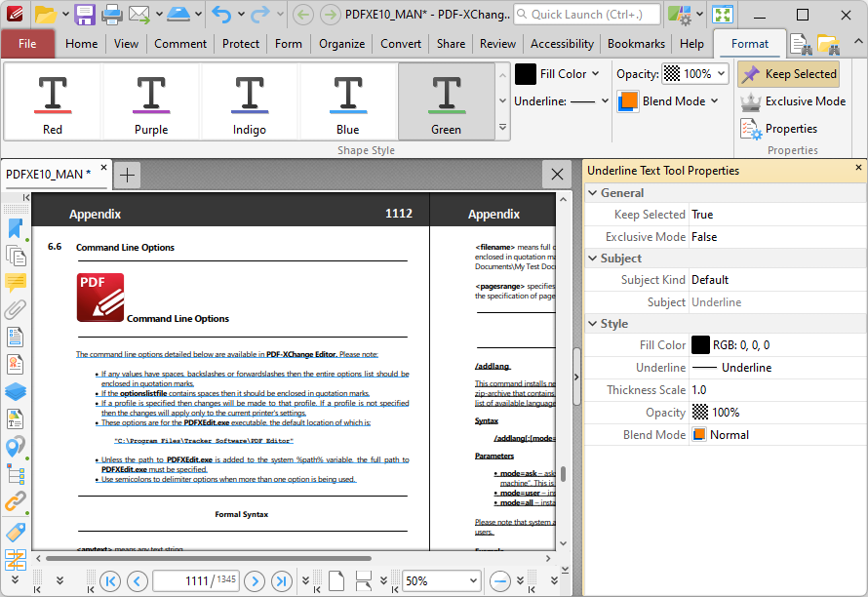This screenshot has width=868, height=597.
Task: Collapse the General properties section
Action: coord(592,193)
